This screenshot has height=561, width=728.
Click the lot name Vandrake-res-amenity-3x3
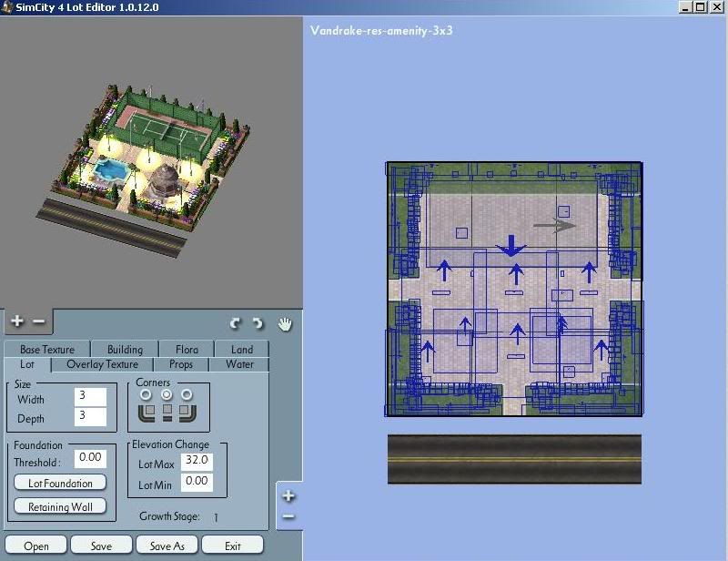[x=381, y=31]
